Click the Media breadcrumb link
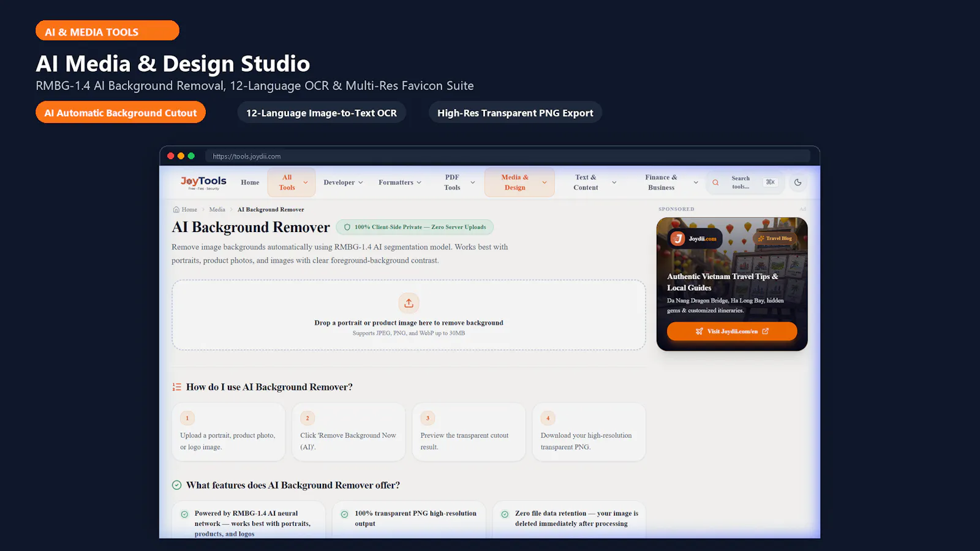Screen dimensions: 980x551 [x=217, y=209]
